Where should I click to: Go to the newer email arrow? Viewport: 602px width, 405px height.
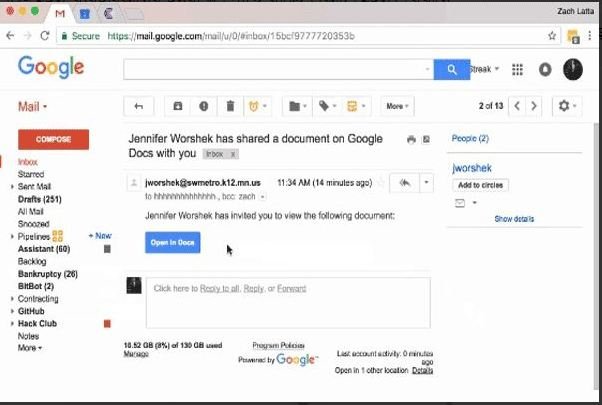[517, 106]
